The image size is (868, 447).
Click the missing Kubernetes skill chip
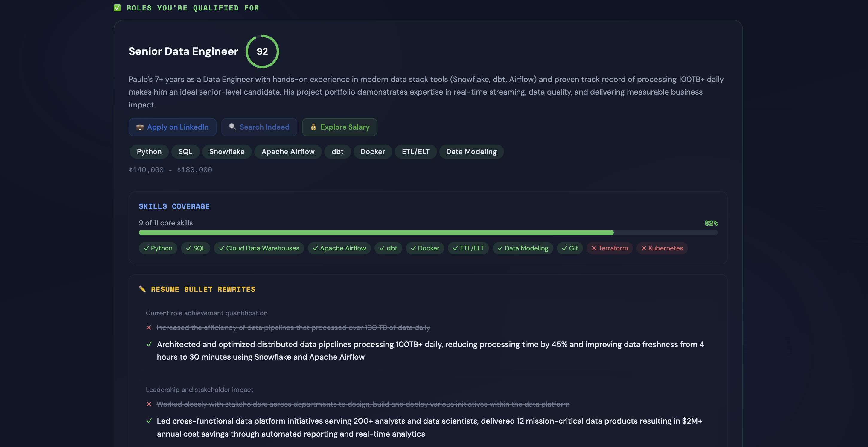tap(662, 248)
